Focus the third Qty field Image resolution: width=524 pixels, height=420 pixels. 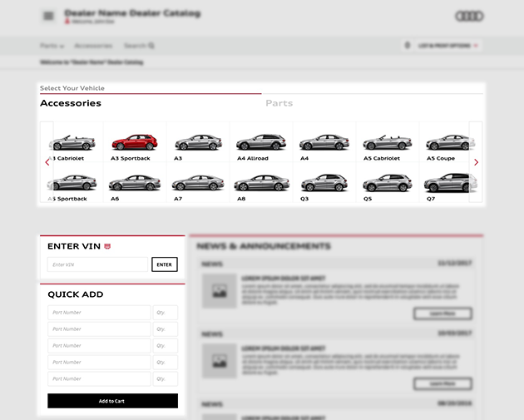[x=166, y=345]
